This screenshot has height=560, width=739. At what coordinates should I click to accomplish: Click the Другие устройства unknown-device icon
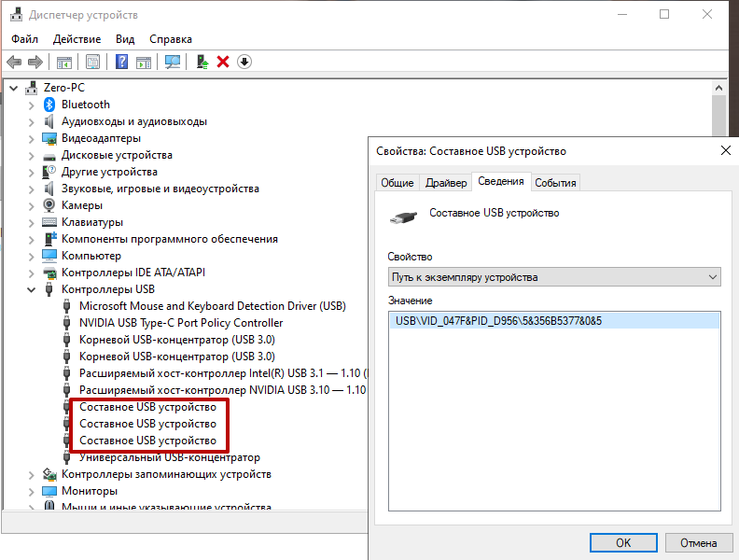(49, 172)
